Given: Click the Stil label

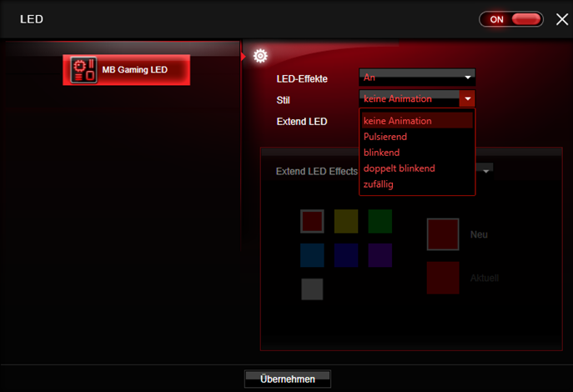Looking at the screenshot, I should (x=284, y=100).
